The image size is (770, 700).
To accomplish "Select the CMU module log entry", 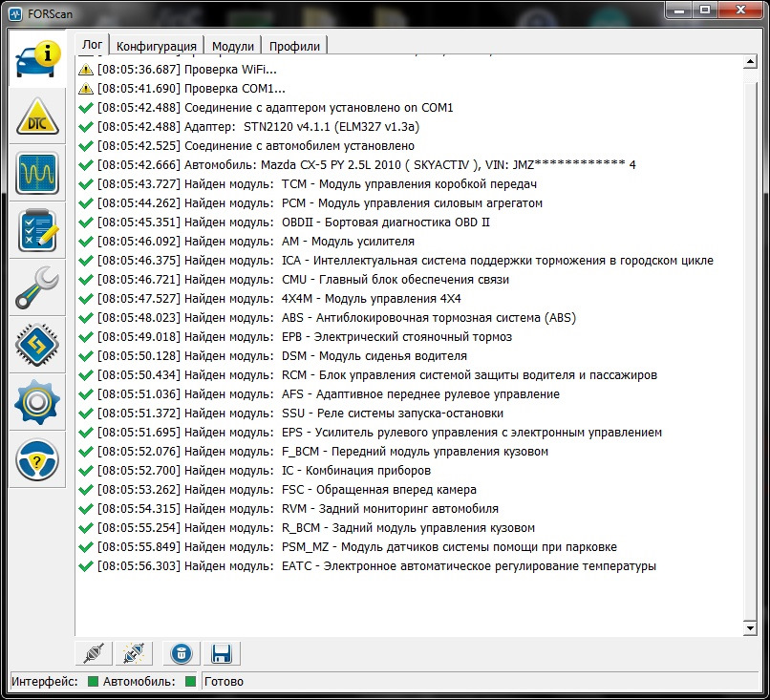I will click(x=293, y=280).
